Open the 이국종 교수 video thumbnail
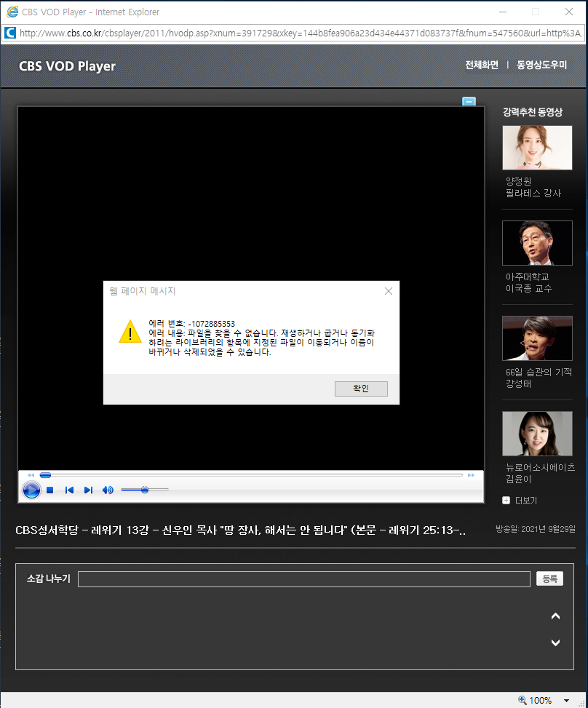The image size is (588, 708). click(x=537, y=243)
